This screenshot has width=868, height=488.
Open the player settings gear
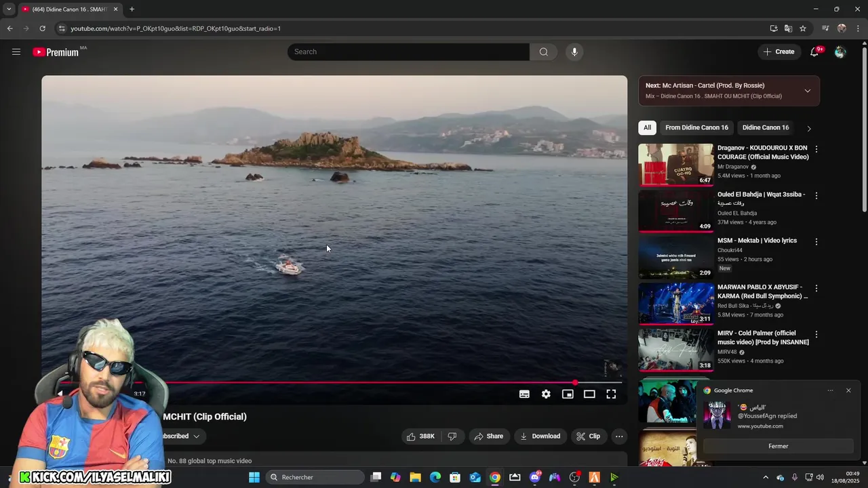(546, 394)
